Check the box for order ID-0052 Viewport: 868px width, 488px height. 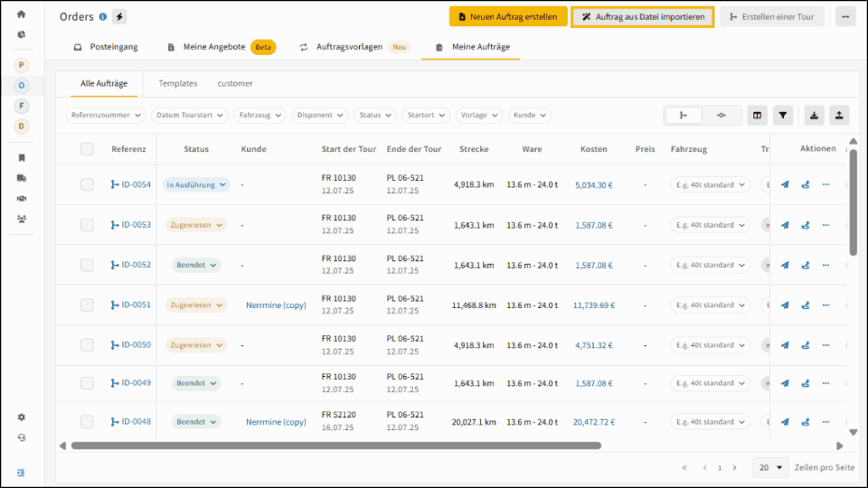pyautogui.click(x=87, y=265)
